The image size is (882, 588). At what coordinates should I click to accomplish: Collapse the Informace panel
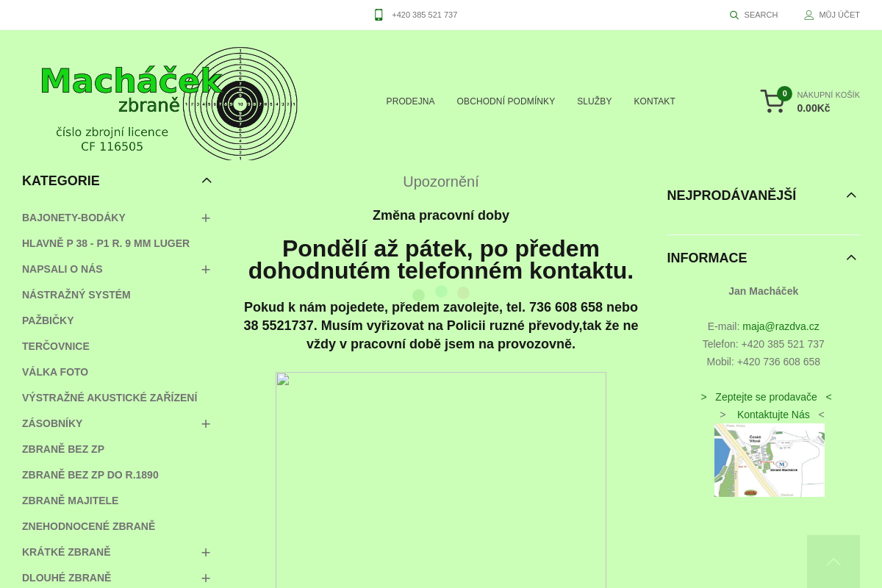point(851,258)
